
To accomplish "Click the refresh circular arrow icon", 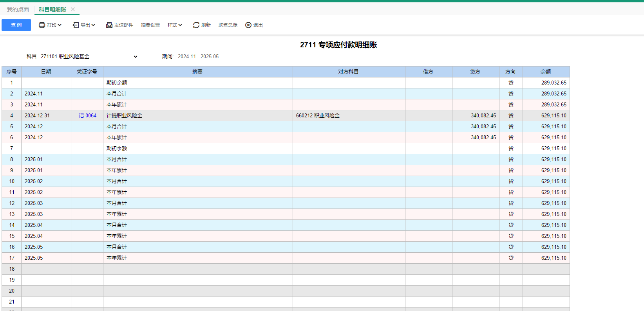I will click(196, 25).
